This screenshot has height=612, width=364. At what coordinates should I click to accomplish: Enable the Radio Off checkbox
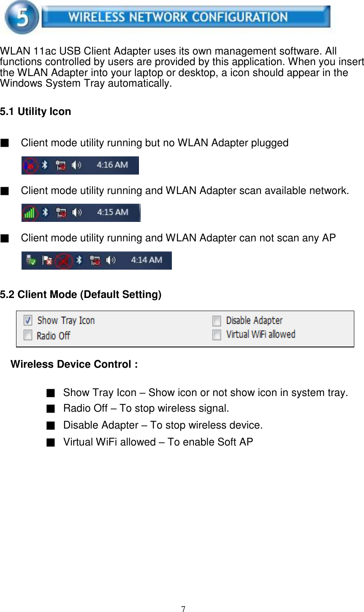[28, 335]
